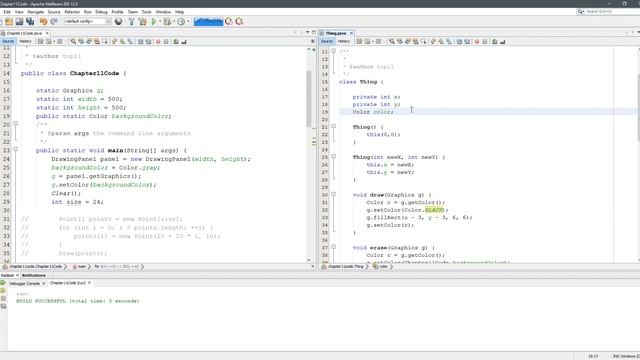The height and width of the screenshot is (360, 640).
Task: Collapse the draw method fold at line 30
Action: click(333, 194)
